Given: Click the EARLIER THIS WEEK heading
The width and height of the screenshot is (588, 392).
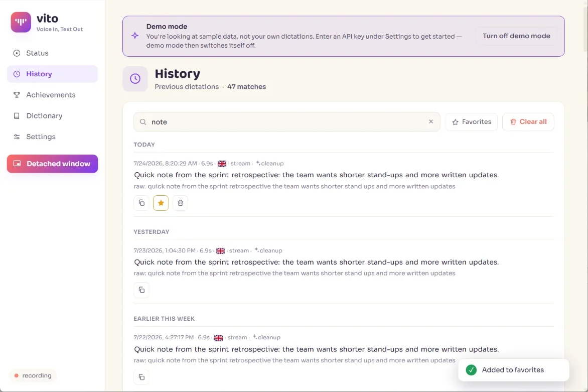Looking at the screenshot, I should point(164,319).
